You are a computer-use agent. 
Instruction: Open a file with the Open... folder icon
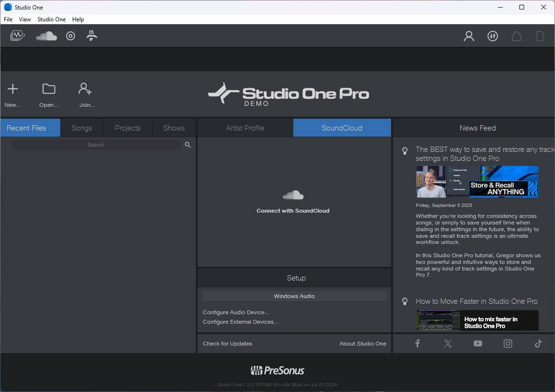click(x=49, y=89)
